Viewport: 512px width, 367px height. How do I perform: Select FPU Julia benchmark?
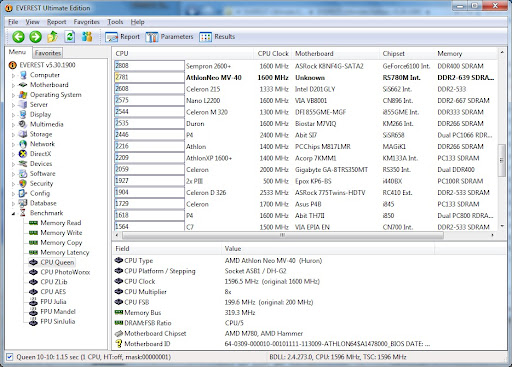click(x=53, y=302)
